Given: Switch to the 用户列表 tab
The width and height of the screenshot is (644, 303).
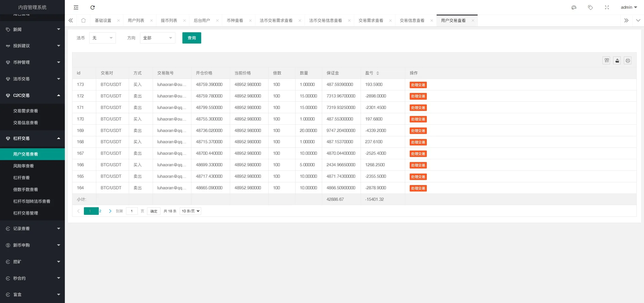Looking at the screenshot, I should click(136, 20).
